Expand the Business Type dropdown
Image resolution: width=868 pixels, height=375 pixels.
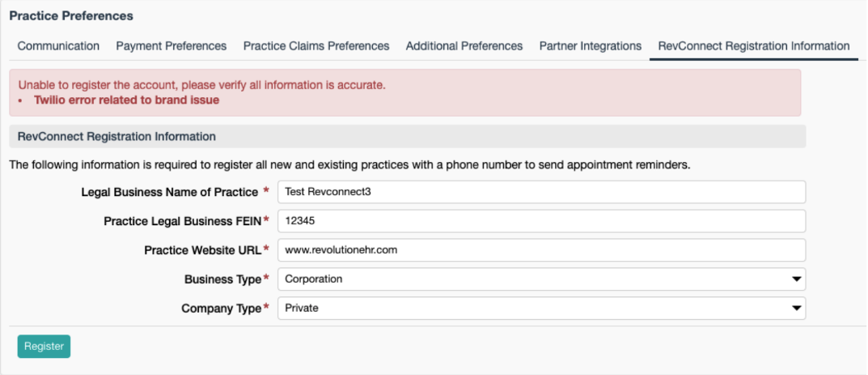click(x=541, y=279)
